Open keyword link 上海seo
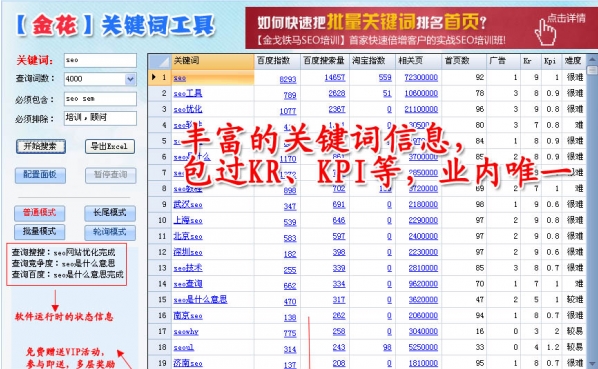The height and width of the screenshot is (369, 598). (188, 221)
